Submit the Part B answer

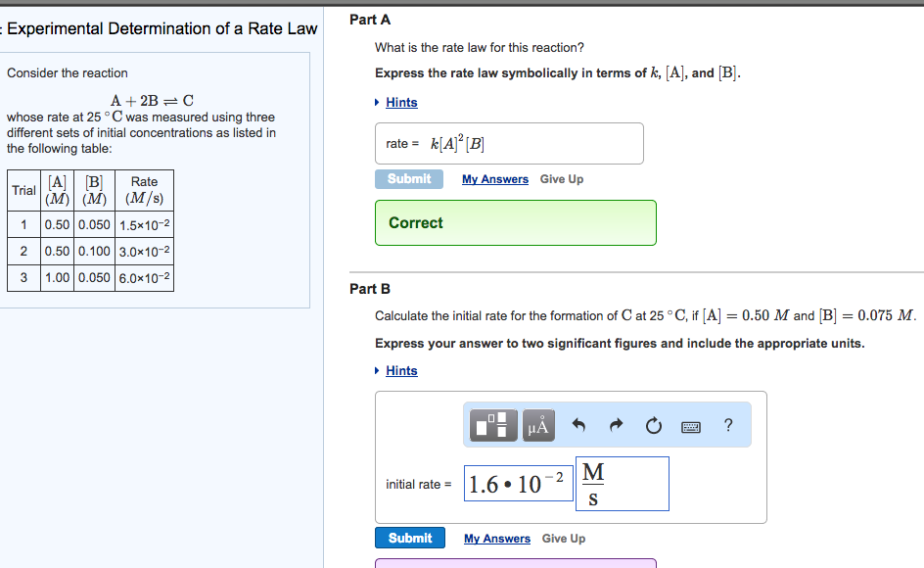(409, 538)
